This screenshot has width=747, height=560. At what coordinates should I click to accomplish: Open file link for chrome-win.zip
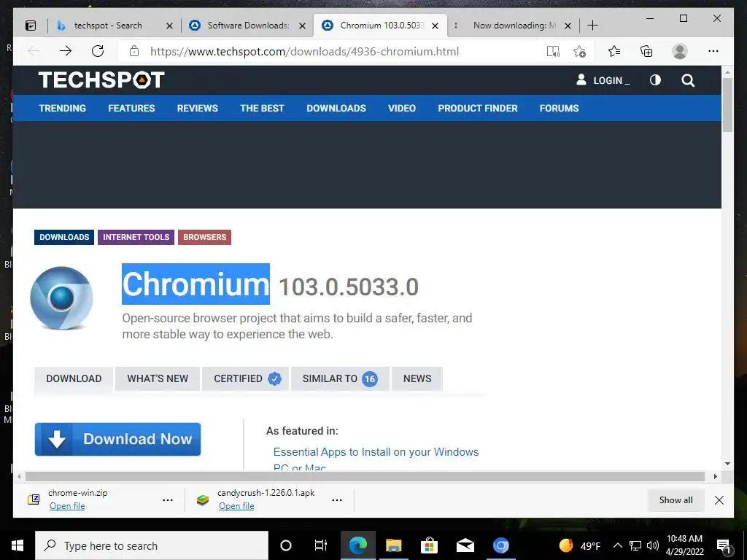67,506
